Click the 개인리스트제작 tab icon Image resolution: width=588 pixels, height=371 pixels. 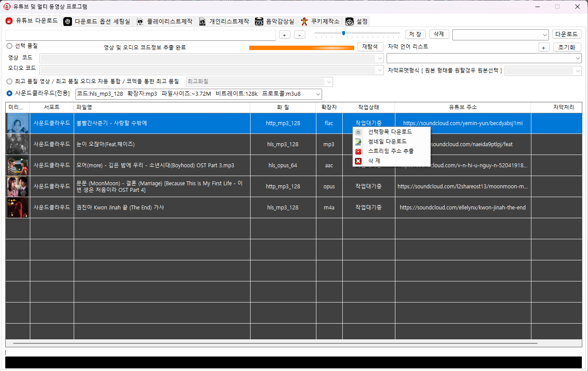click(x=202, y=22)
